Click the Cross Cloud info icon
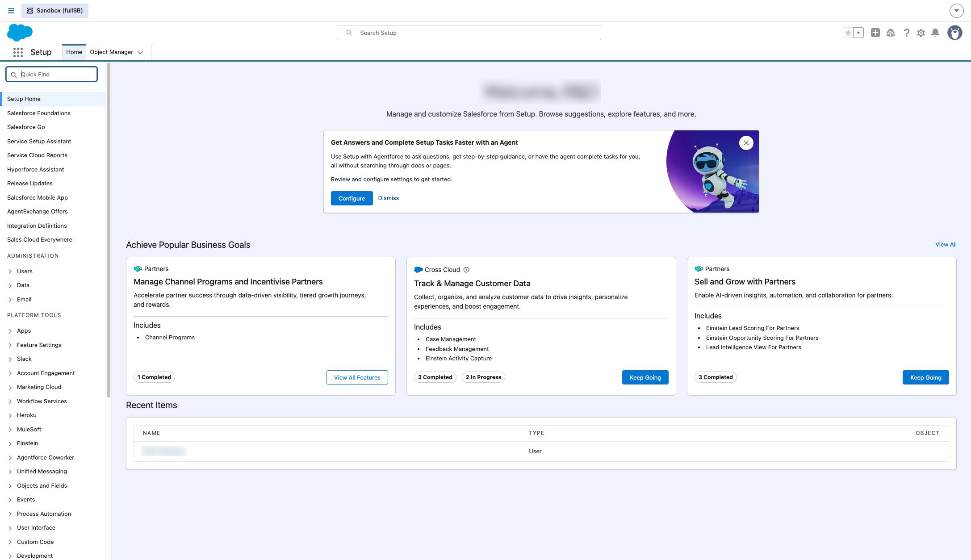Screen dimensions: 971x560 tap(466, 270)
